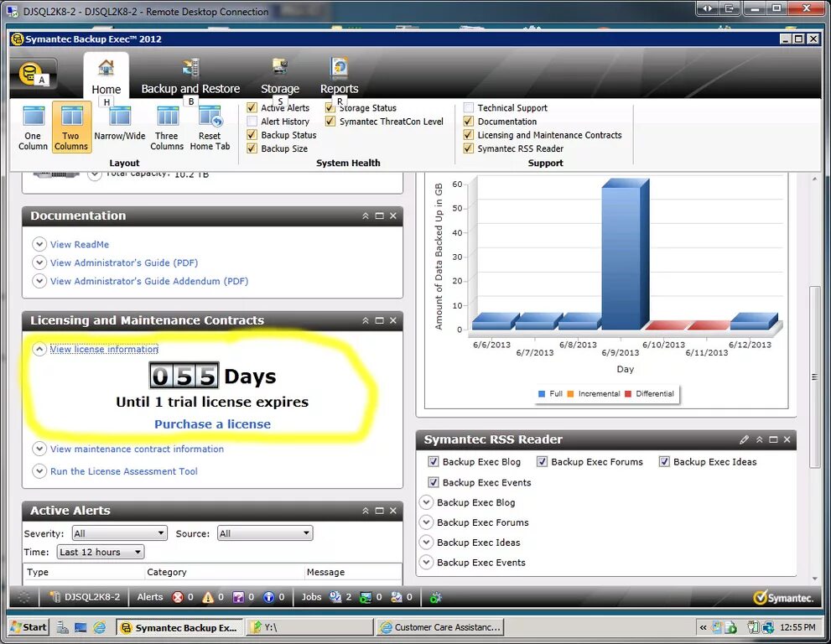Uncheck Backup Exec Ideas feed checkbox

[x=664, y=462]
